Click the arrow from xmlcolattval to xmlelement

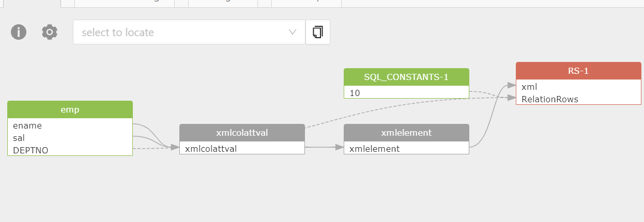tap(324, 147)
